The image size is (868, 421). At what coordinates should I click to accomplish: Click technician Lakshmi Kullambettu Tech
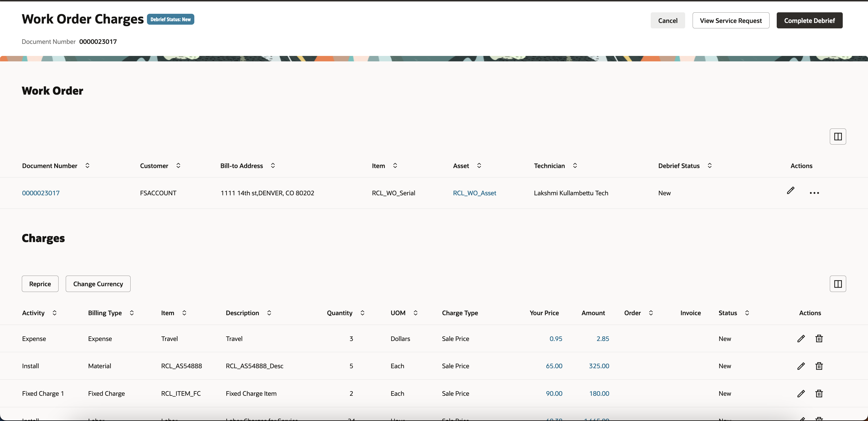click(x=571, y=193)
